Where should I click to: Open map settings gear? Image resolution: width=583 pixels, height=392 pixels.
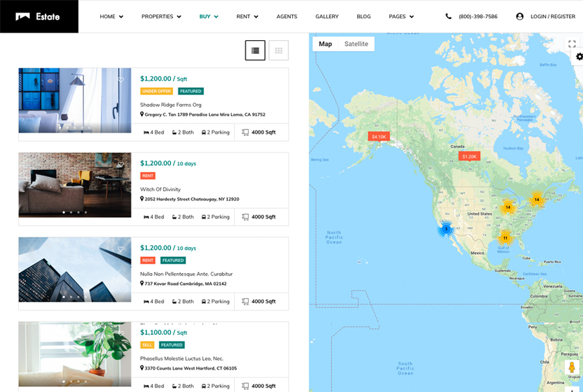579,57
